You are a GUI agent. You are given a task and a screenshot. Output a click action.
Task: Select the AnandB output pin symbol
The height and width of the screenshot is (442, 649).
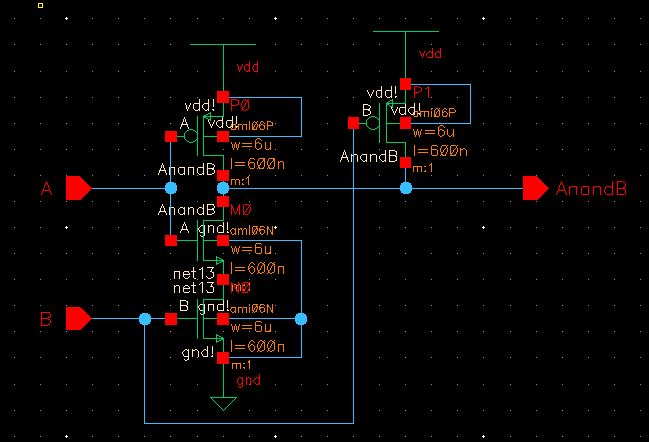[536, 188]
